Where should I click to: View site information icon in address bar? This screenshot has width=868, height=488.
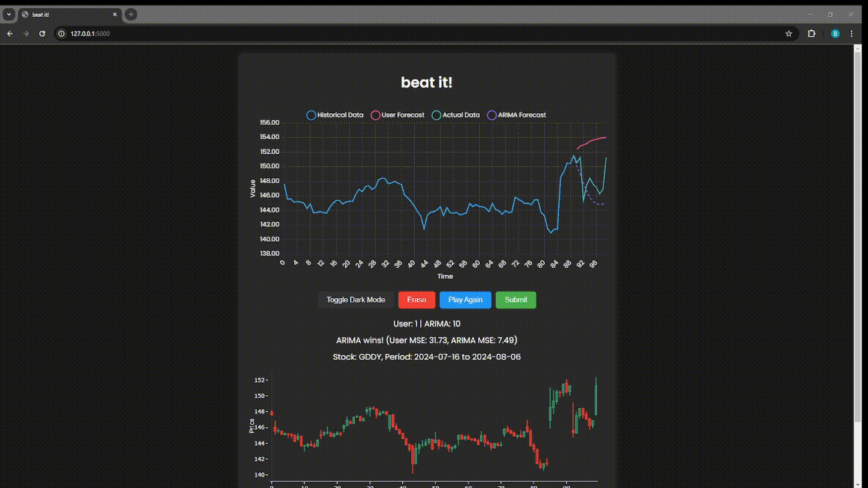[x=61, y=34]
